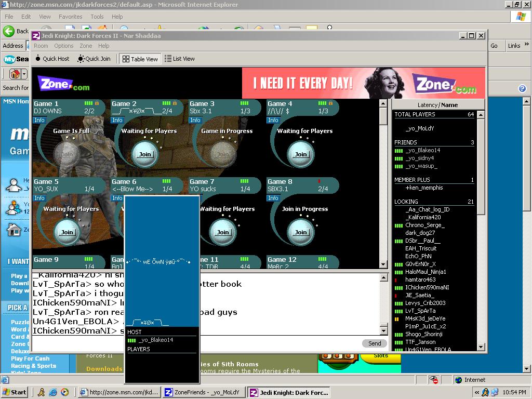Open the Windows Start menu
Image resolution: width=532 pixels, height=399 pixels.
coord(15,392)
